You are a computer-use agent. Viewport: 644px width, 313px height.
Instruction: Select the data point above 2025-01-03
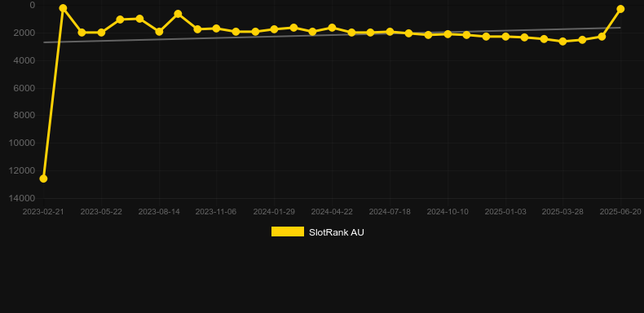pos(505,37)
